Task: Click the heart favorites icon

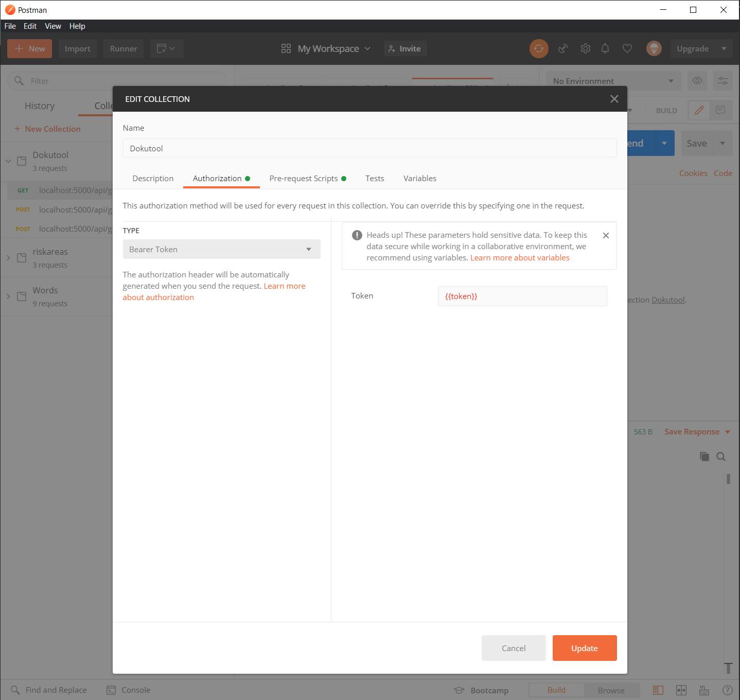Action: click(x=627, y=48)
